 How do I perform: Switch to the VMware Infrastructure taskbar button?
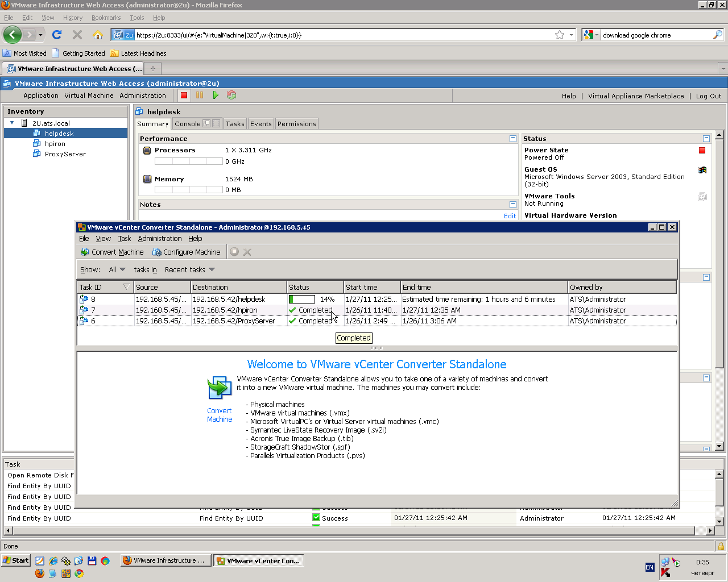[x=166, y=560]
